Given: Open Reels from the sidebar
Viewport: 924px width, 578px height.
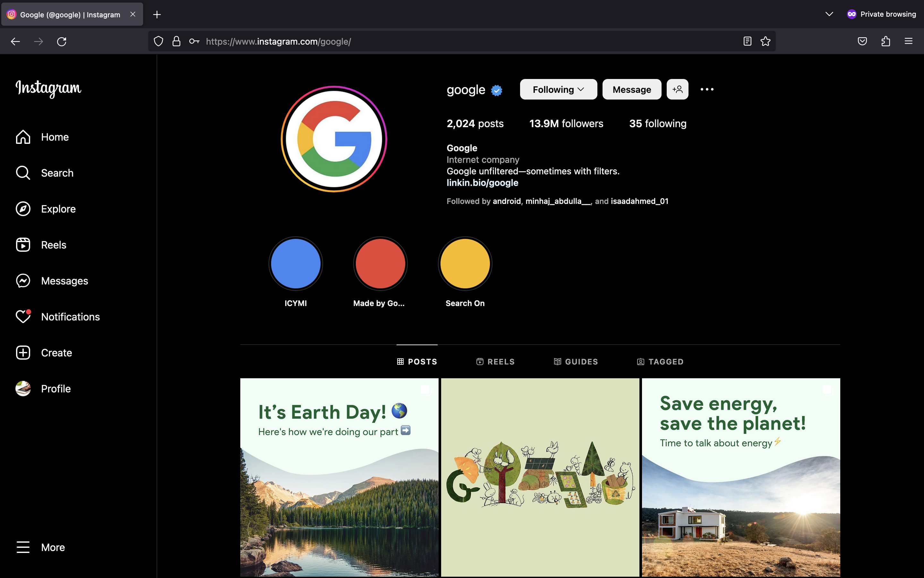Looking at the screenshot, I should (41, 245).
